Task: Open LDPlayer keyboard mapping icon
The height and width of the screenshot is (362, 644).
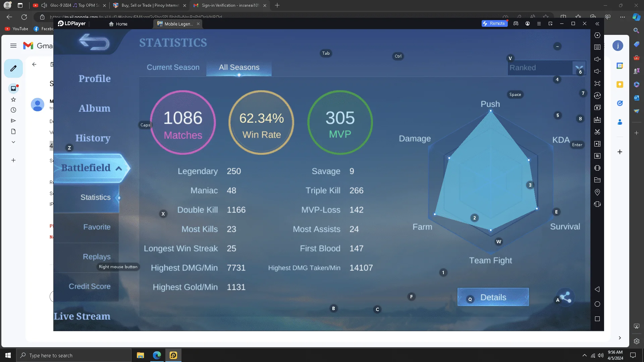Action: (x=597, y=47)
